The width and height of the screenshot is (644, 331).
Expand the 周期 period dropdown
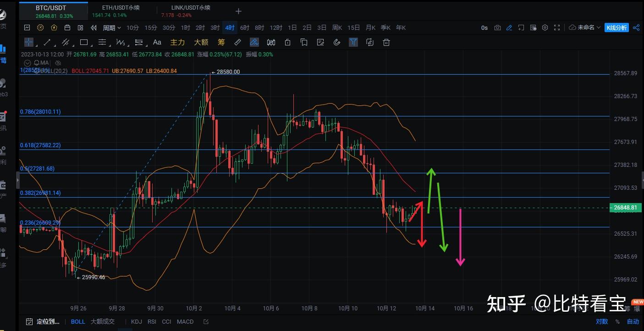pos(112,28)
